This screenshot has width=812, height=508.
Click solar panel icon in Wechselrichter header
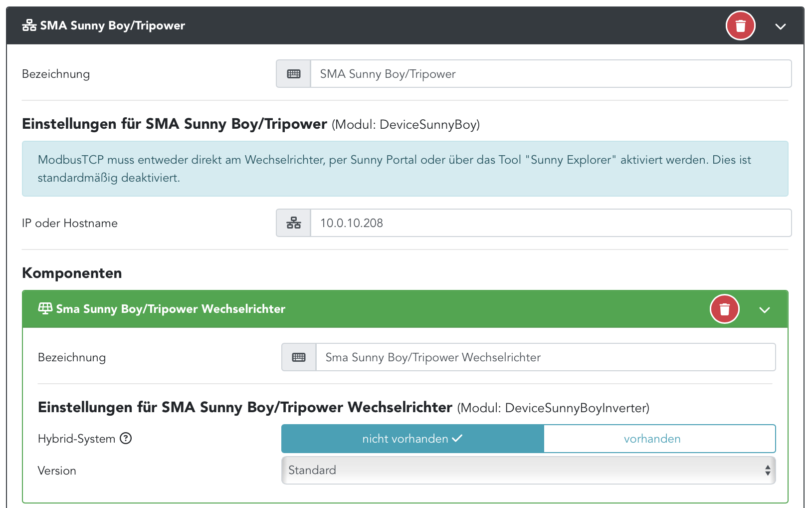(x=45, y=308)
